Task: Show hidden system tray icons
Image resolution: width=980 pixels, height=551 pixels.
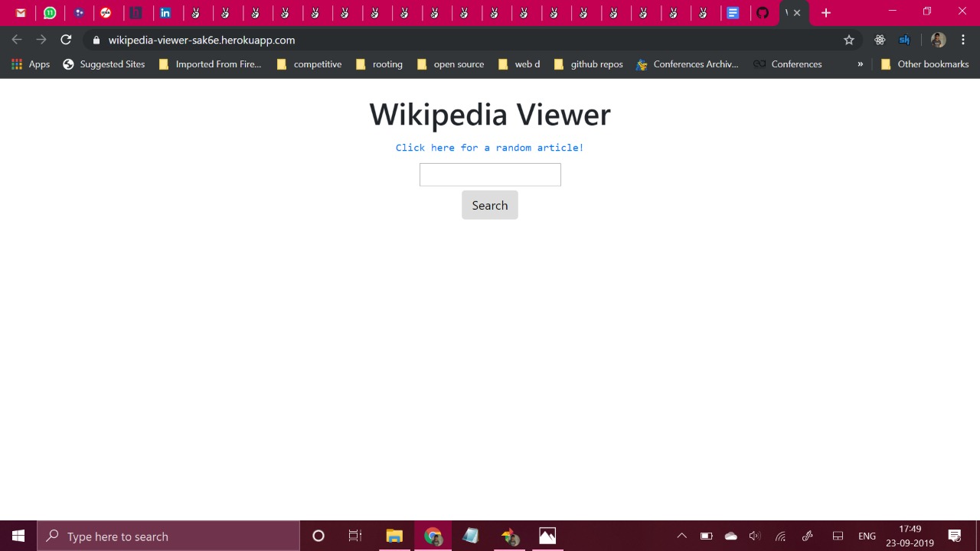Action: pyautogui.click(x=681, y=536)
